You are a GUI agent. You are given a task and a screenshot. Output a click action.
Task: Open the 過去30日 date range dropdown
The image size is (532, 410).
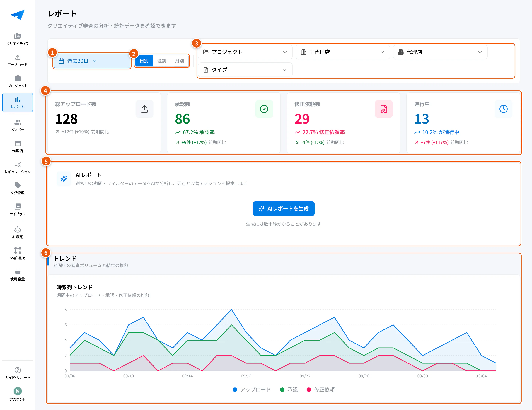click(x=92, y=61)
